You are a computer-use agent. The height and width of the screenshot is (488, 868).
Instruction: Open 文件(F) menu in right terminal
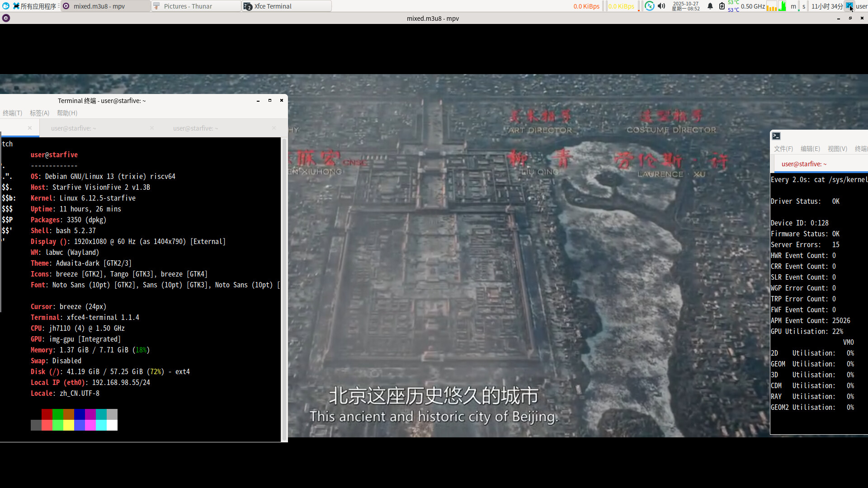783,149
